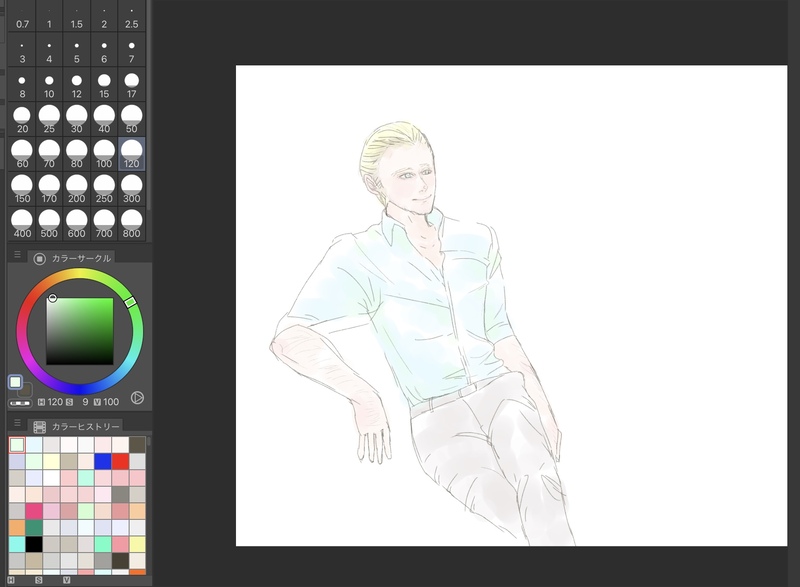This screenshot has height=587, width=800.
Task: Choose the 600 brush size preset
Action: [77, 224]
